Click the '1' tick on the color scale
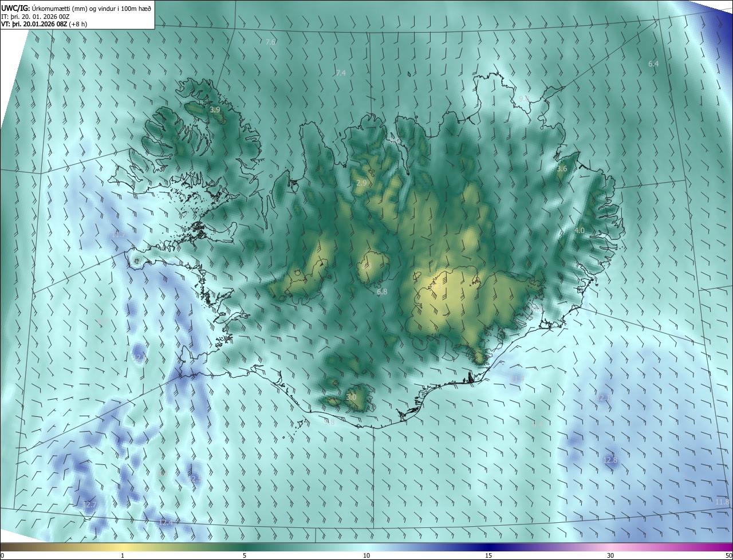 (123, 555)
